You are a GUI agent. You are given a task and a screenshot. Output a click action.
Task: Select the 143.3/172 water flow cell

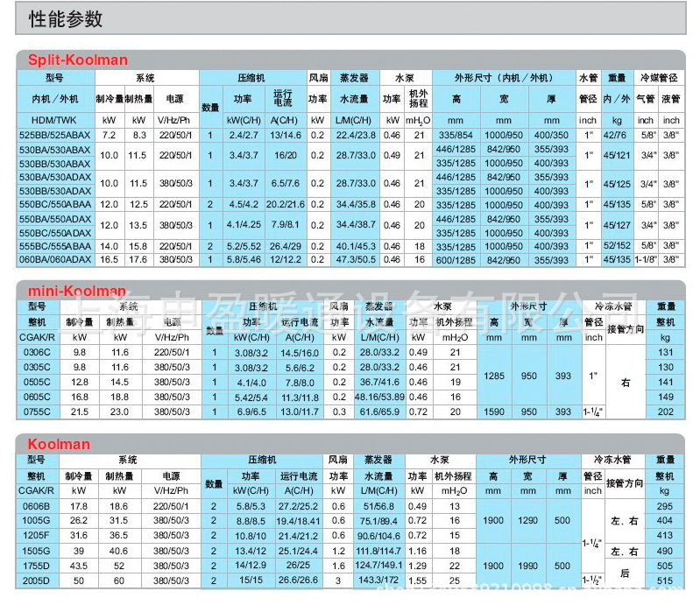(x=378, y=580)
